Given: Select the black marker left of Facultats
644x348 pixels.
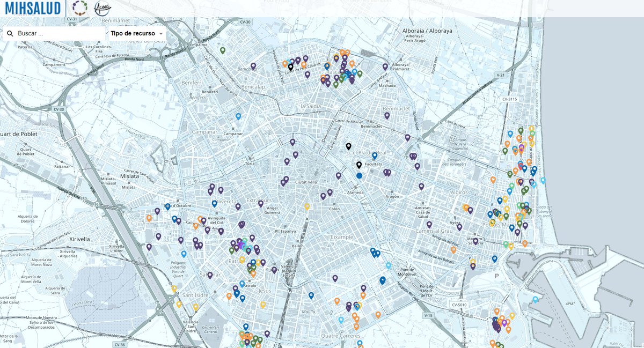Looking at the screenshot, I should click(359, 165).
